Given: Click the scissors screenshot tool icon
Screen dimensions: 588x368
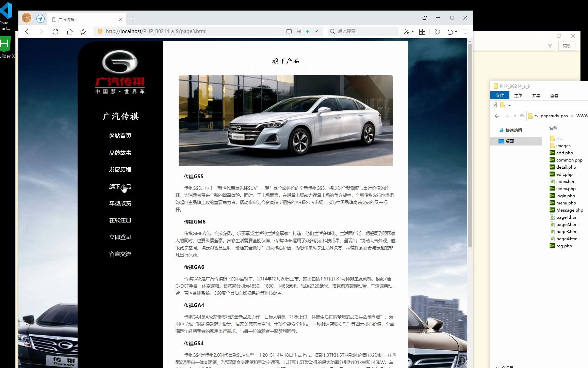Looking at the screenshot, I should pos(407,32).
